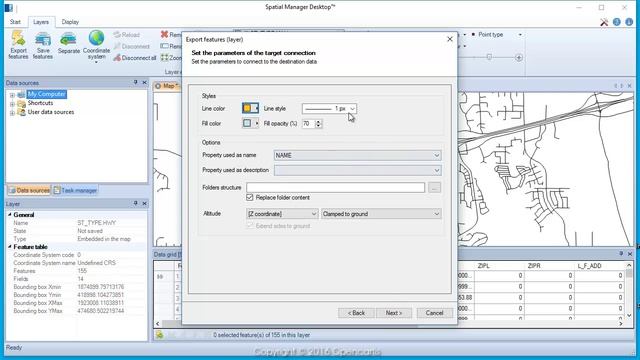640x360 pixels.
Task: Switch to the Display ribbon tab
Action: pos(70,22)
